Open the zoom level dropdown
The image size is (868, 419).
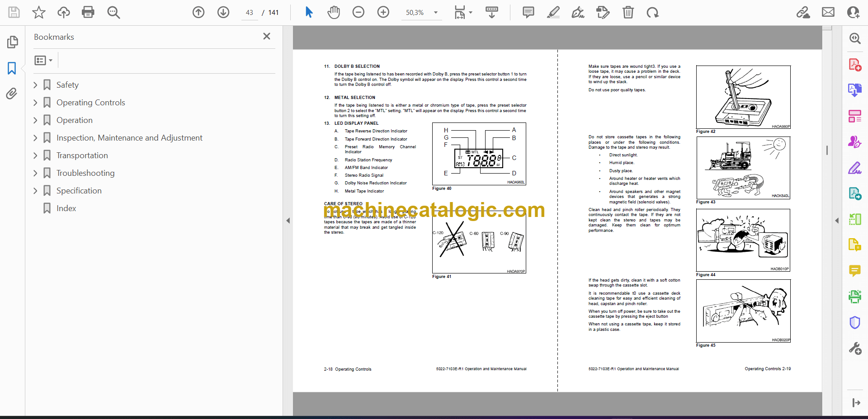coord(436,13)
